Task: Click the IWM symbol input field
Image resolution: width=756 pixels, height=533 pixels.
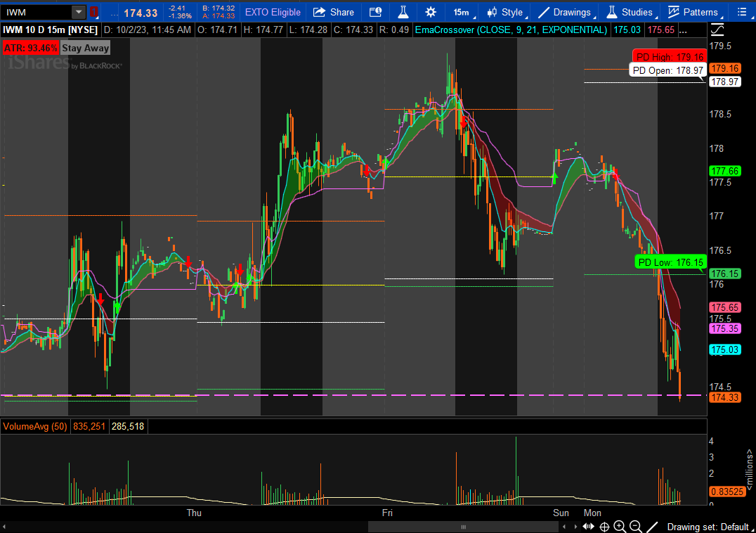Action: pyautogui.click(x=37, y=12)
